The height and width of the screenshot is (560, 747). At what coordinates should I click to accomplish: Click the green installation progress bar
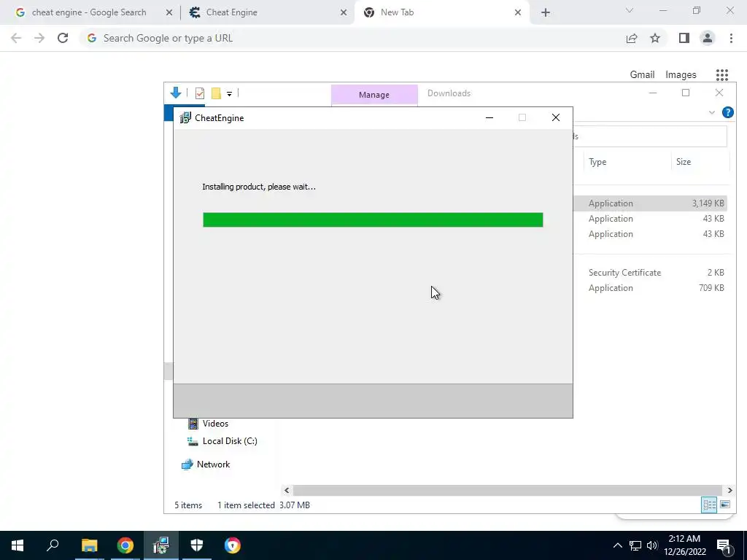373,220
